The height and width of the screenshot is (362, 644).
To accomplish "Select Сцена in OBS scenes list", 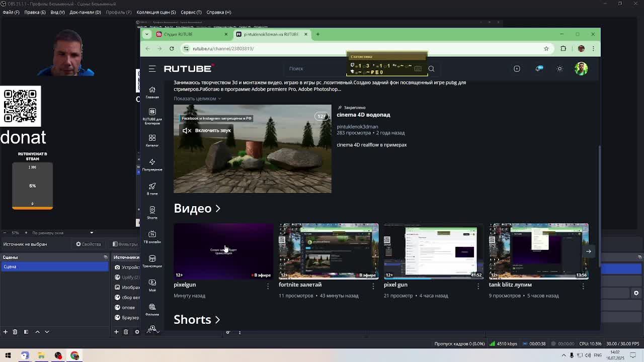I will 54,267.
